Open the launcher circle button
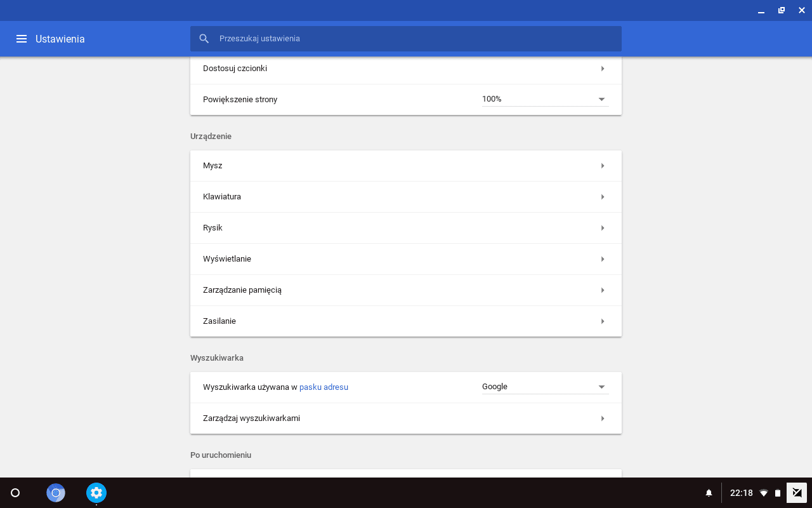 pyautogui.click(x=16, y=493)
